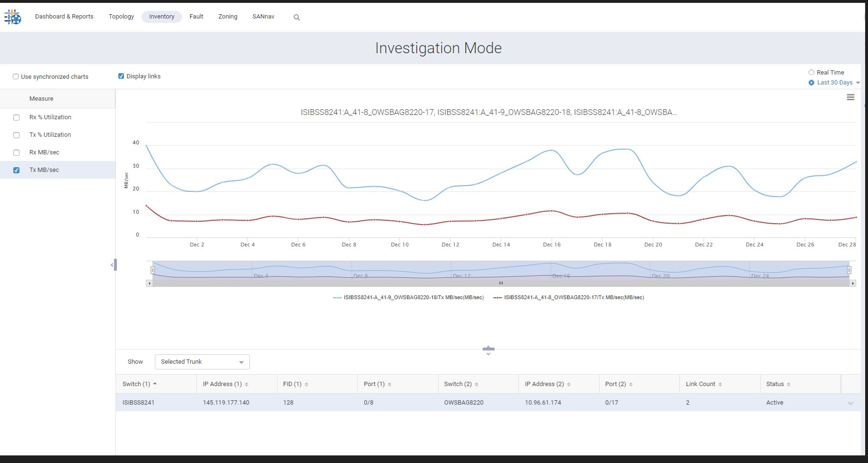
Task: Sort by Switch (1) ascending arrow
Action: pos(155,384)
